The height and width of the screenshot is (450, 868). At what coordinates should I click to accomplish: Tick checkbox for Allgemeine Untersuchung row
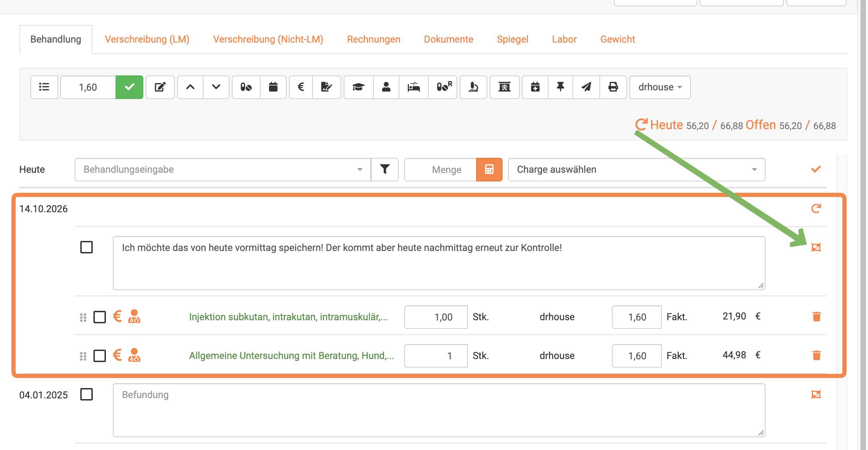coord(100,355)
